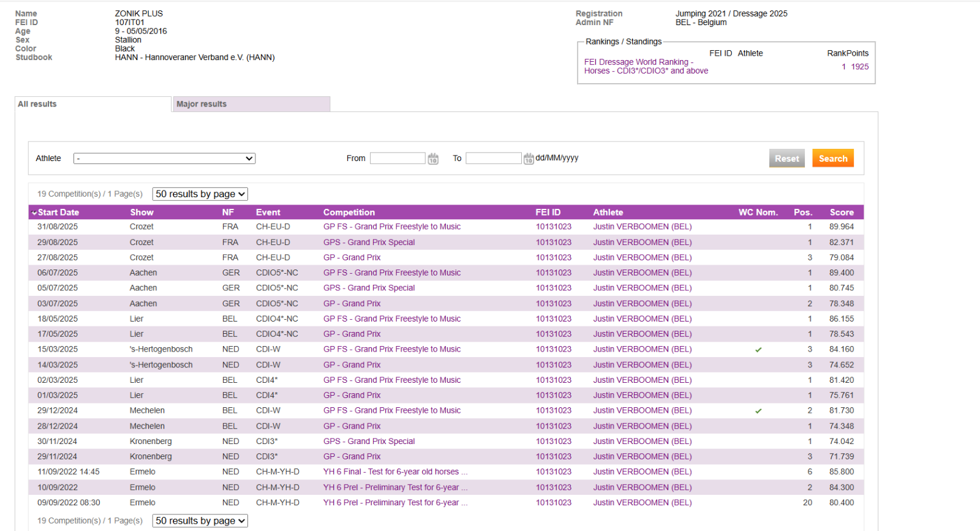
Task: Click position 20 in 09/09/2022 row
Action: tap(807, 503)
